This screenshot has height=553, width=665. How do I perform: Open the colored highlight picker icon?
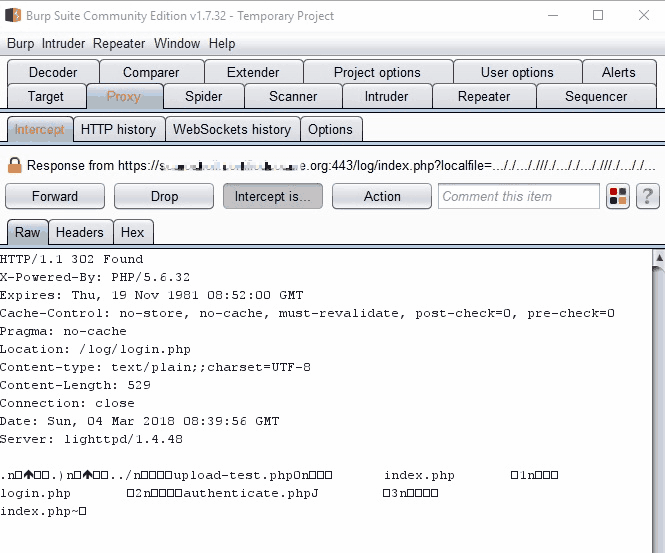pos(618,196)
